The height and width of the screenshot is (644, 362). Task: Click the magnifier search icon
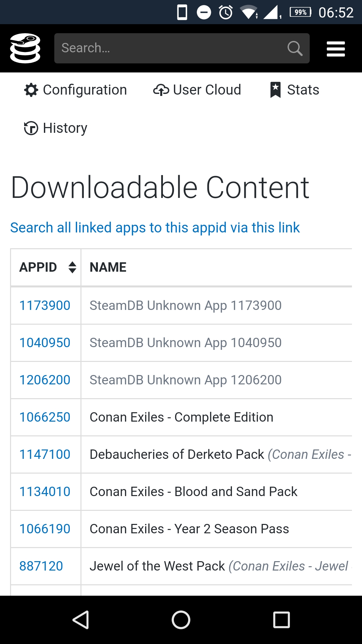[x=295, y=48]
